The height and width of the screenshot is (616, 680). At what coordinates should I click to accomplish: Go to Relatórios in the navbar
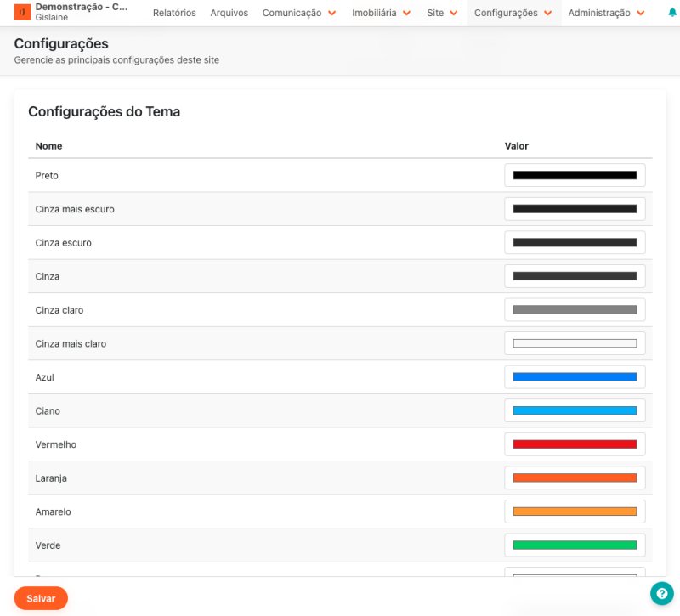(174, 13)
